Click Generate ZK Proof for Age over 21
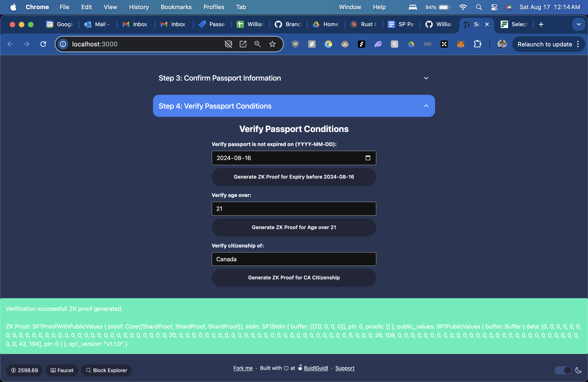The height and width of the screenshot is (382, 588). tap(294, 227)
